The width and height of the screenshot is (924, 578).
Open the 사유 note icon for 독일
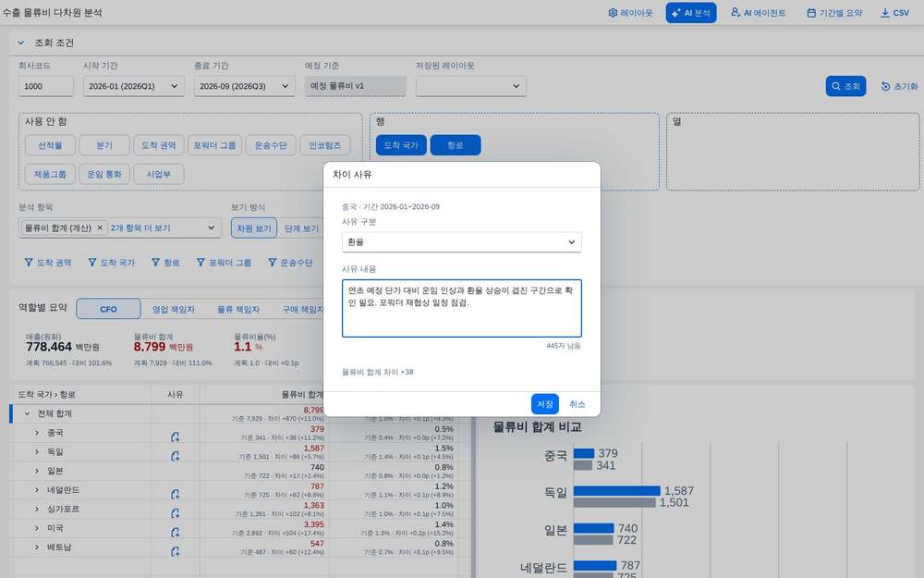tap(175, 456)
